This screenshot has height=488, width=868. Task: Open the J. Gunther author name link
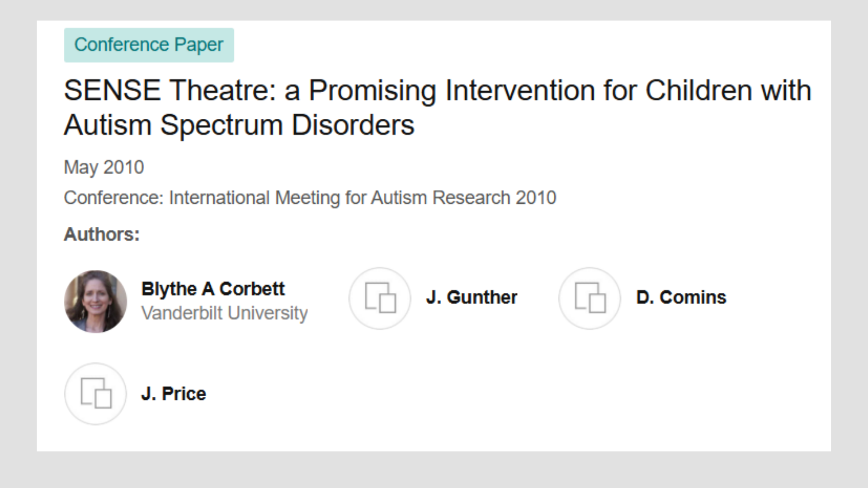point(472,297)
